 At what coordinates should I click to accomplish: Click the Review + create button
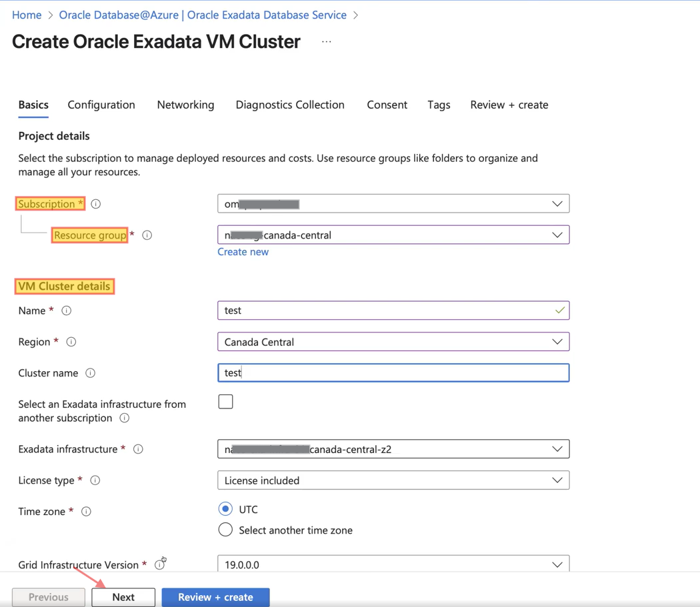pos(215,597)
